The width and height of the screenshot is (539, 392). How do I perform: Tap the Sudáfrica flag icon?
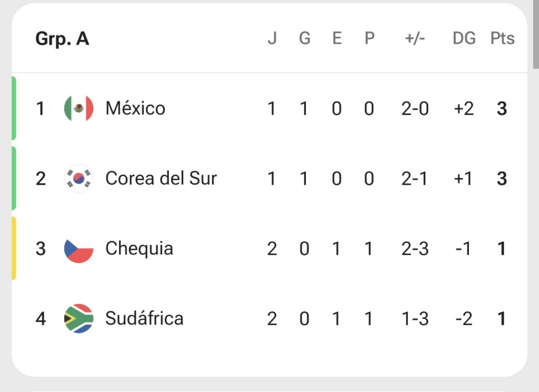79,318
